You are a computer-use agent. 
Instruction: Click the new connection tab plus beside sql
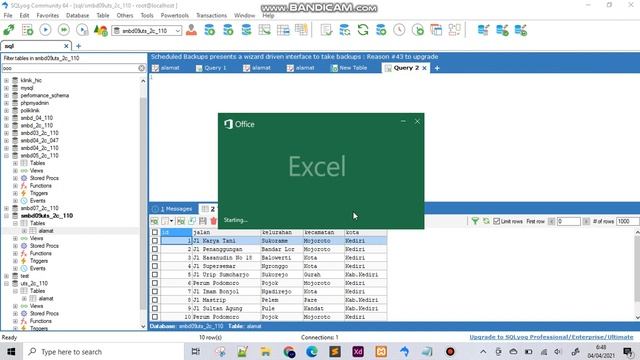click(x=78, y=46)
